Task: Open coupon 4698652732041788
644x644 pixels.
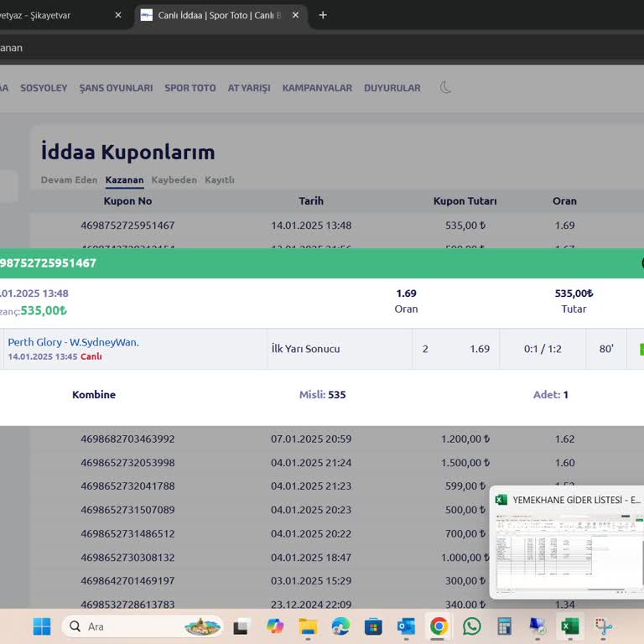Action: [127, 486]
